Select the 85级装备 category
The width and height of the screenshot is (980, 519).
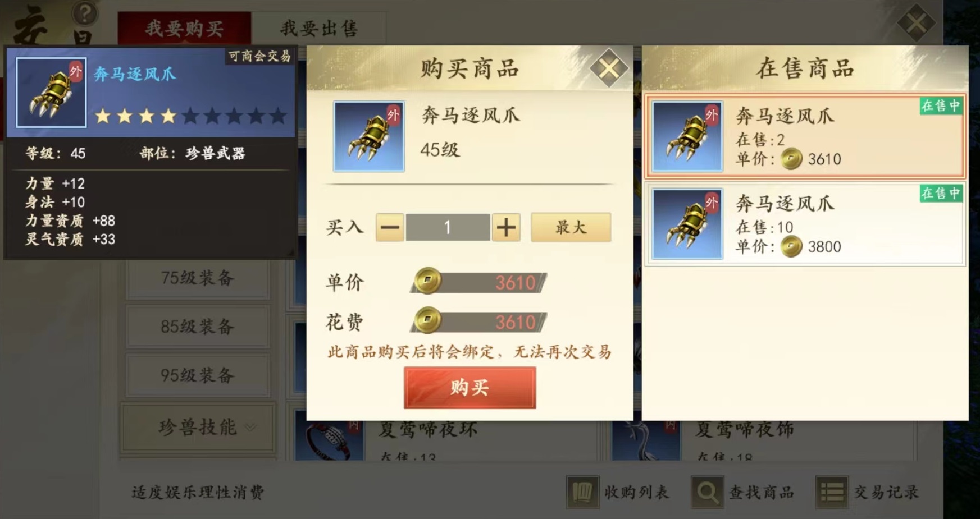point(198,327)
